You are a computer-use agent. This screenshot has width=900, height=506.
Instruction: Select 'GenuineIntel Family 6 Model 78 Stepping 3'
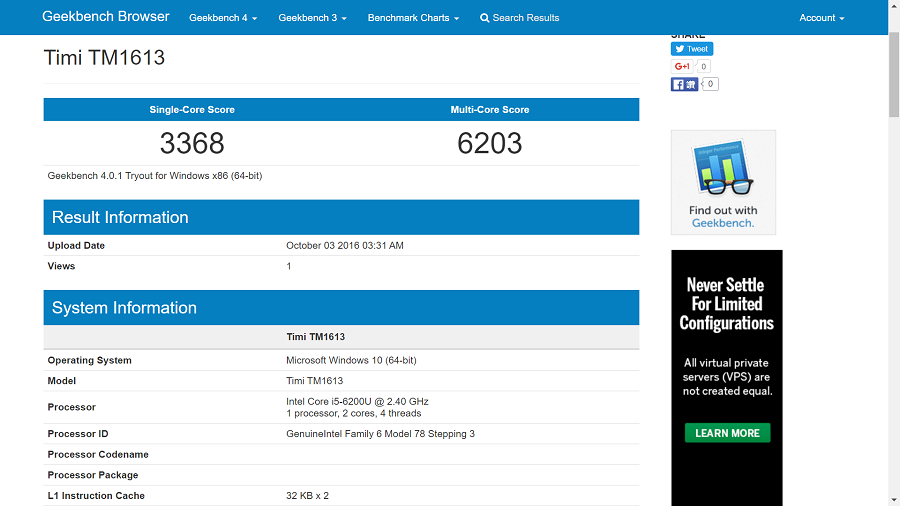click(x=380, y=434)
